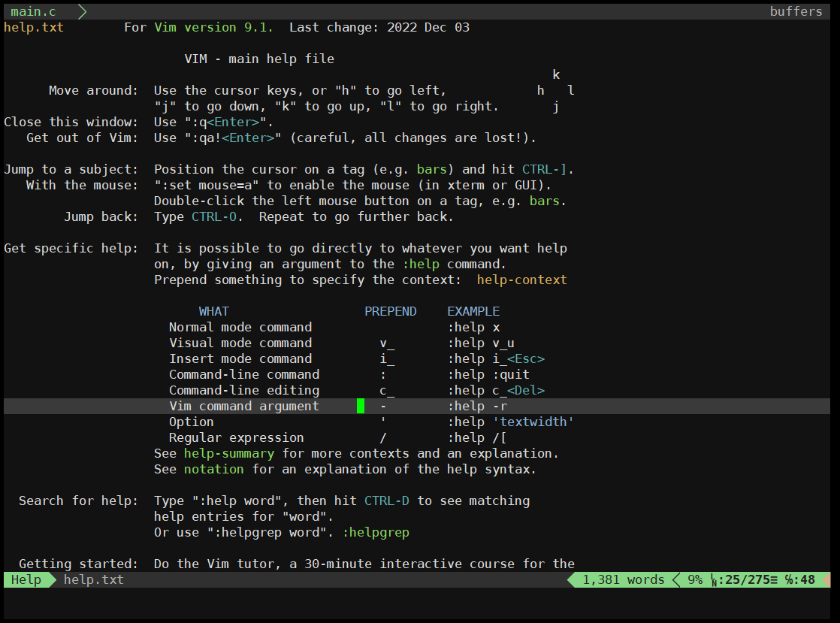Click the 'i_' prepend value
Viewport: 840px width, 623px height.
tap(387, 359)
